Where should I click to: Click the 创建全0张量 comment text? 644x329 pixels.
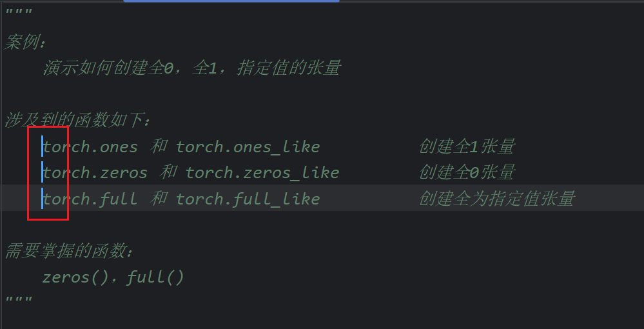(x=467, y=172)
